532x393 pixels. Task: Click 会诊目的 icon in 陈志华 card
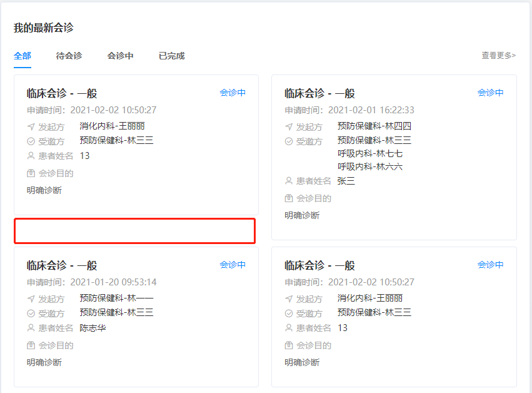point(31,345)
